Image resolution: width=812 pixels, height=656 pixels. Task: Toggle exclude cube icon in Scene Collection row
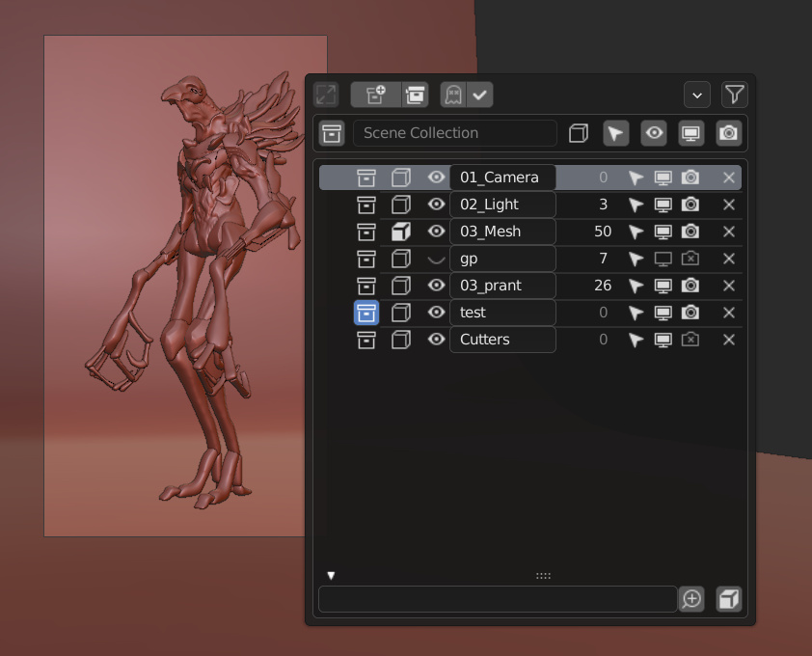pyautogui.click(x=578, y=133)
